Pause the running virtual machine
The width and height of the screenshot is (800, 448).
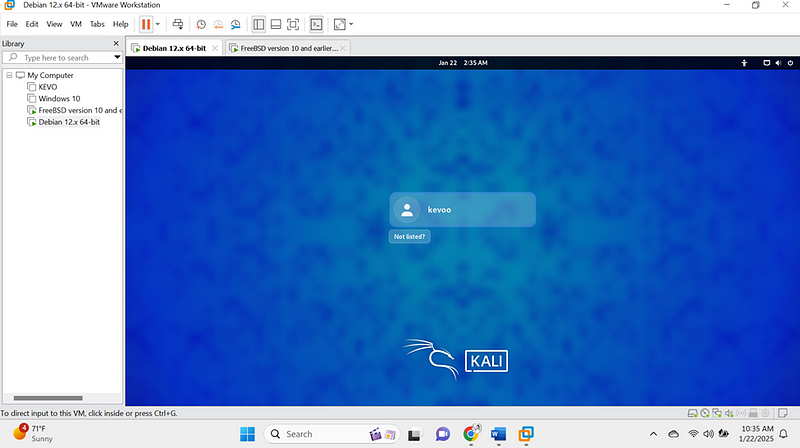pyautogui.click(x=146, y=24)
